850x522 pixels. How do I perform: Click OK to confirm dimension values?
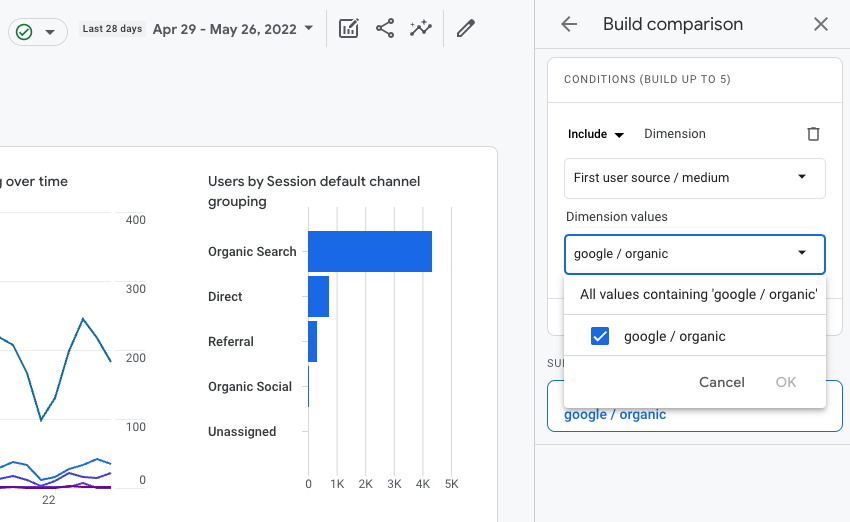[786, 382]
